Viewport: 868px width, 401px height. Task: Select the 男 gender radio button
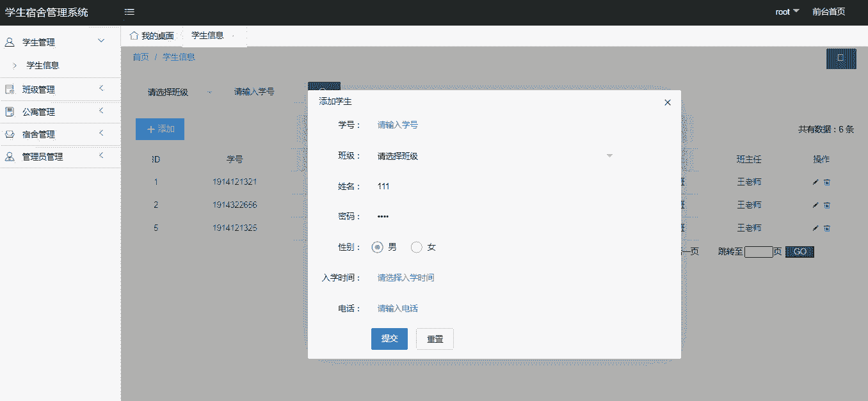click(378, 248)
